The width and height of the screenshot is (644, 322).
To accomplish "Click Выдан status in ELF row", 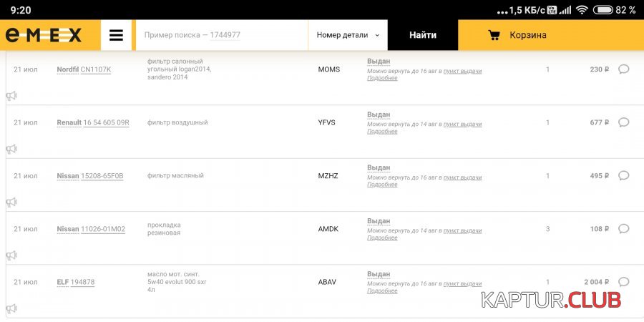I will coord(379,274).
